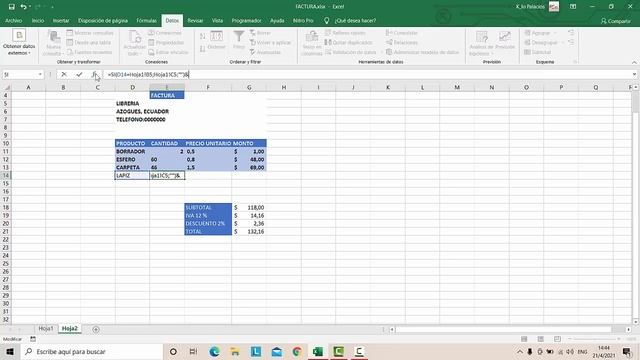This screenshot has width=640, height=360.
Task: Click Fuentes recientes command
Action: 89,52
